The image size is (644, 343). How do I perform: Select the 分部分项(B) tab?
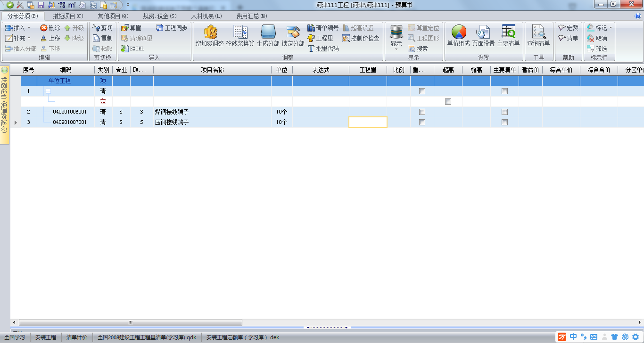click(x=23, y=16)
